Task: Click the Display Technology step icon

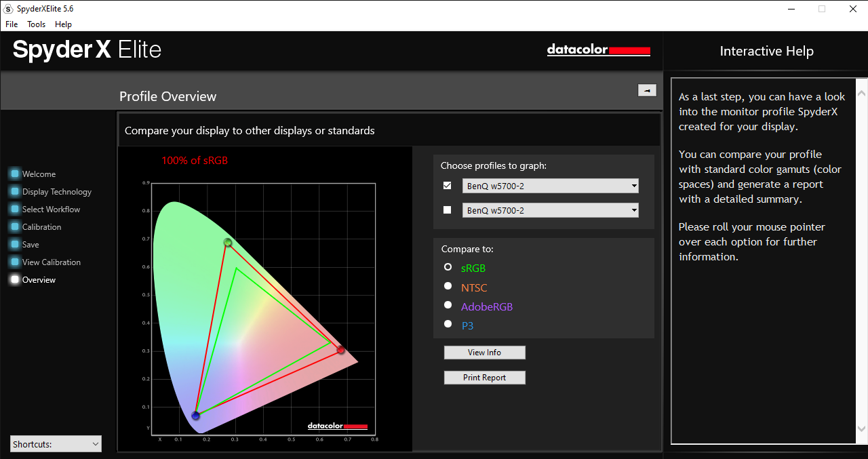Action: pos(15,191)
